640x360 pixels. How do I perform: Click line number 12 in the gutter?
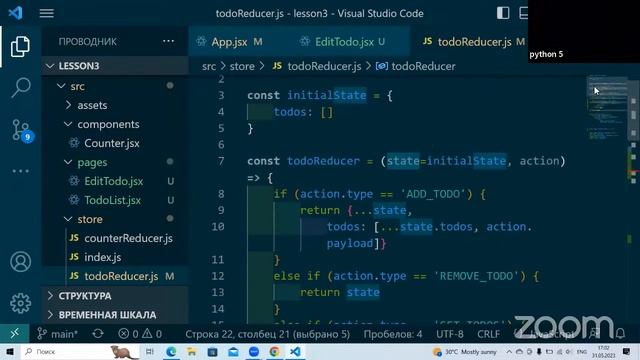point(218,276)
